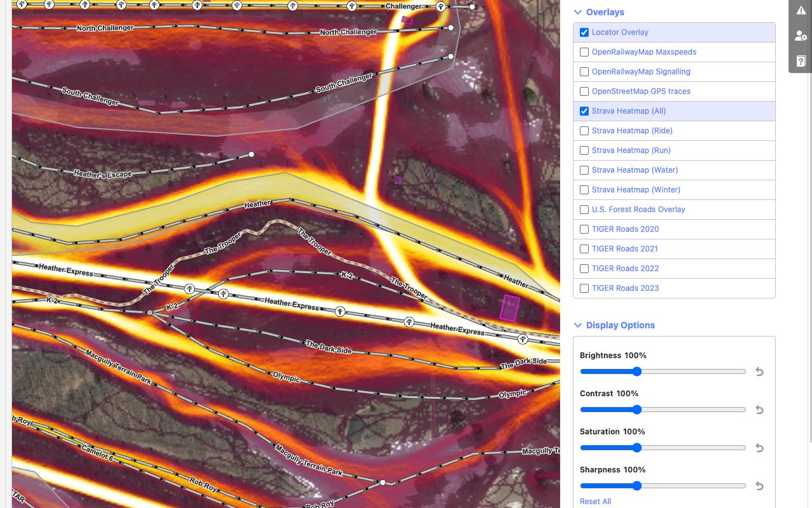This screenshot has height=508, width=812.
Task: Select the first pylon right of the K-2 junction label
Action: tap(189, 289)
